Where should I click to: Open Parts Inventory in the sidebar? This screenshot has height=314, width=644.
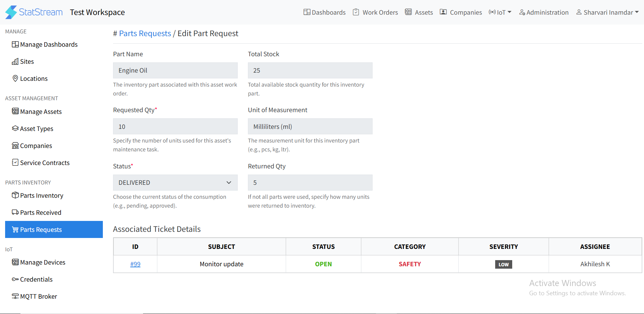click(x=42, y=195)
